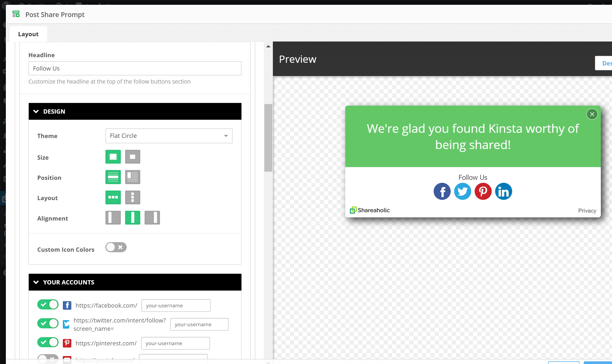The height and width of the screenshot is (364, 612).
Task: Click the Facebook social icon in preview
Action: point(442,191)
